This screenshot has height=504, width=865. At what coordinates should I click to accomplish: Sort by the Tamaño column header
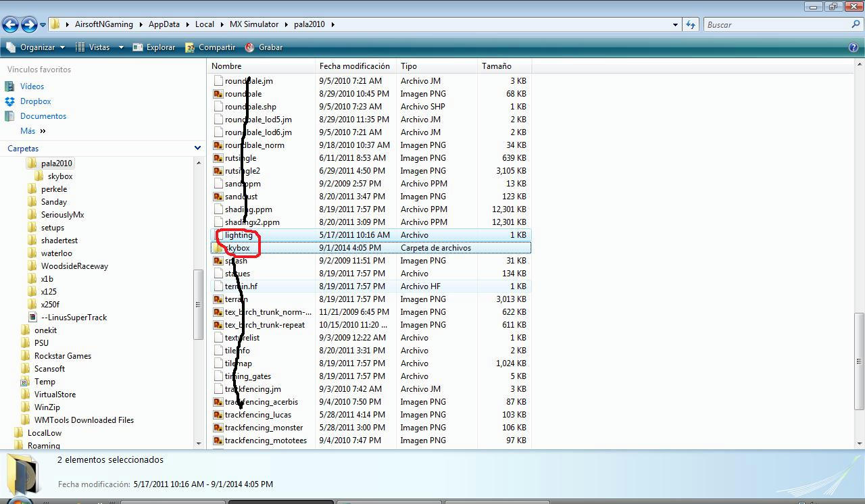505,66
